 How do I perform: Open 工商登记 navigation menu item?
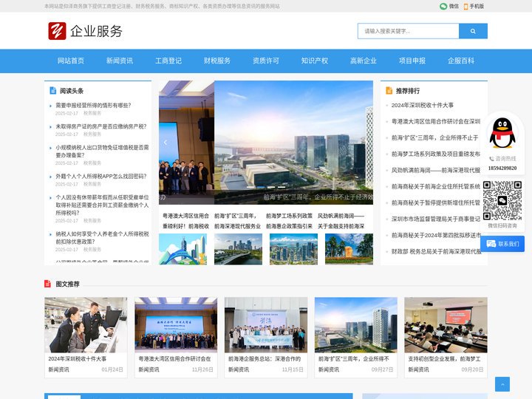(x=168, y=61)
